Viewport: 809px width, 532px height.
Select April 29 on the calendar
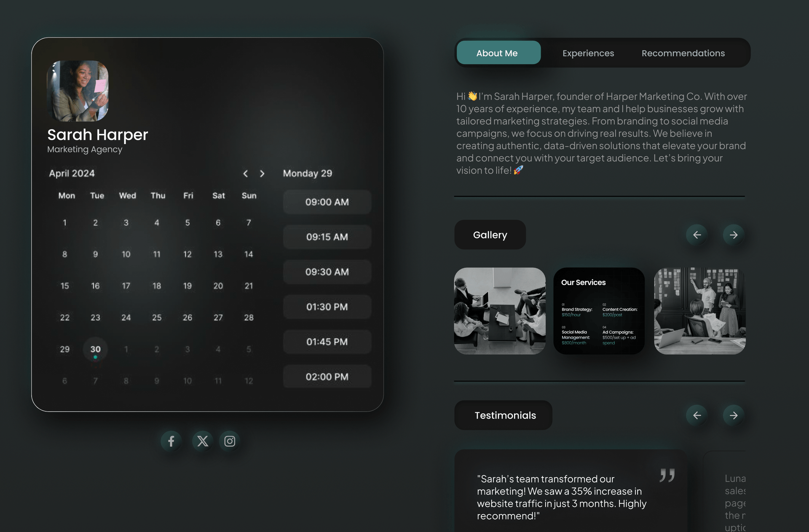coord(65,349)
